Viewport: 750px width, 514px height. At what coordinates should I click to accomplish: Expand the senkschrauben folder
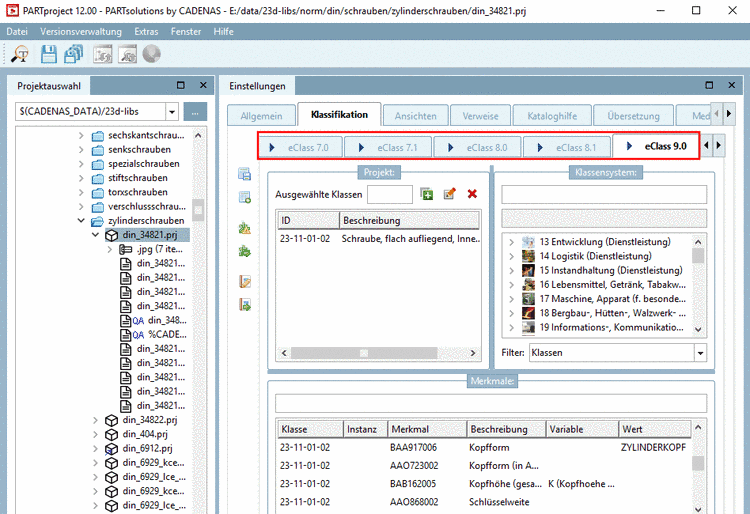point(81,150)
